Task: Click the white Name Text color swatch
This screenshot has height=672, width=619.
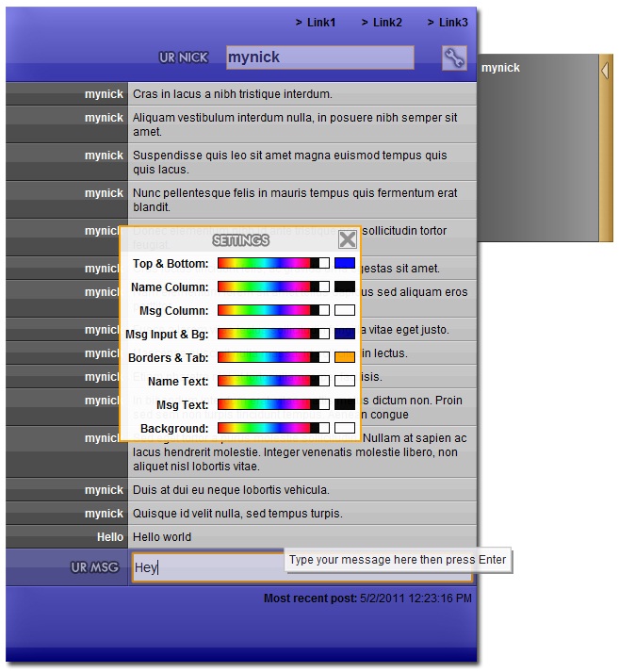Action: (345, 382)
